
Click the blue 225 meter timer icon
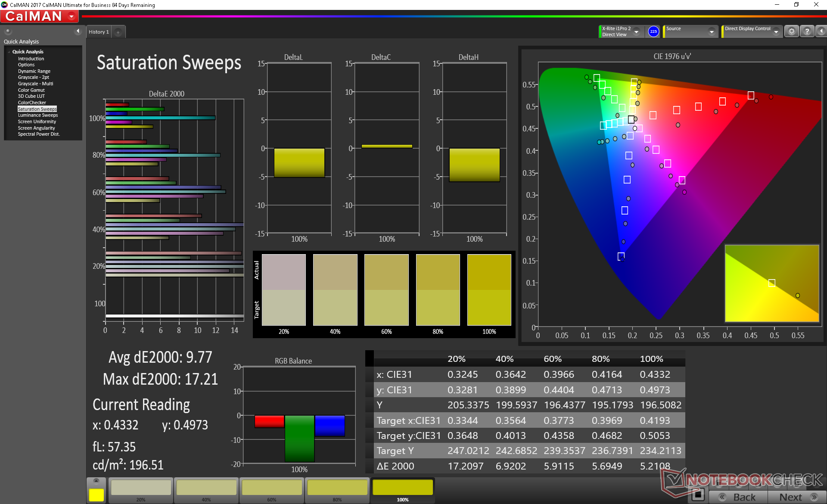point(653,31)
